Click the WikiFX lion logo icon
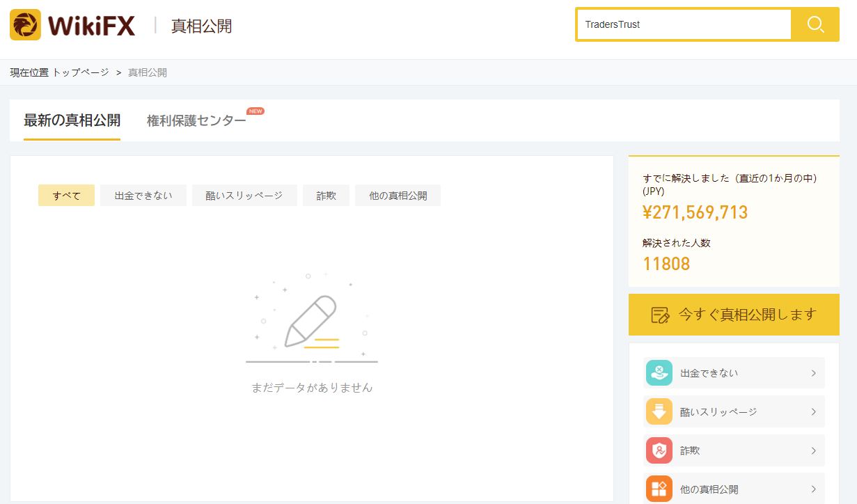The image size is (857, 504). tap(25, 25)
